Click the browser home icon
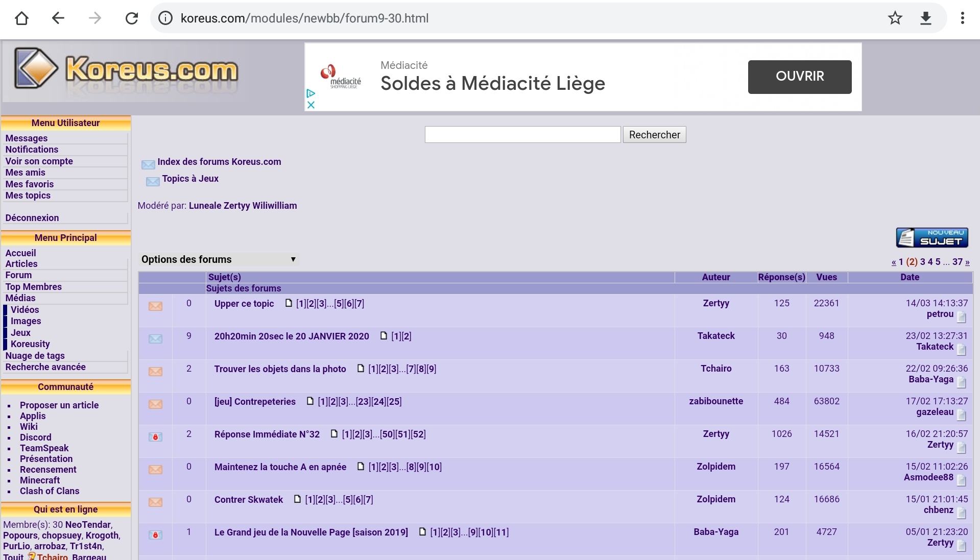980x560 pixels. point(21,18)
